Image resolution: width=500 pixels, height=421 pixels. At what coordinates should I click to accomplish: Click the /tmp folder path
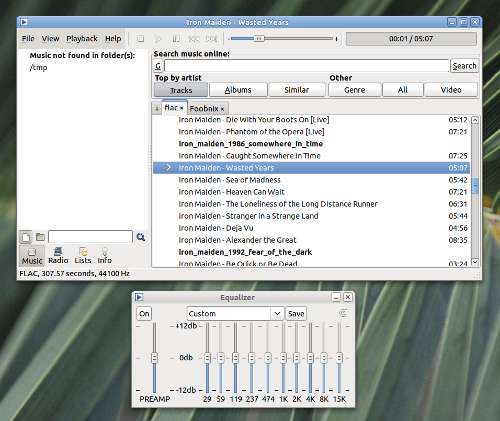(38, 68)
